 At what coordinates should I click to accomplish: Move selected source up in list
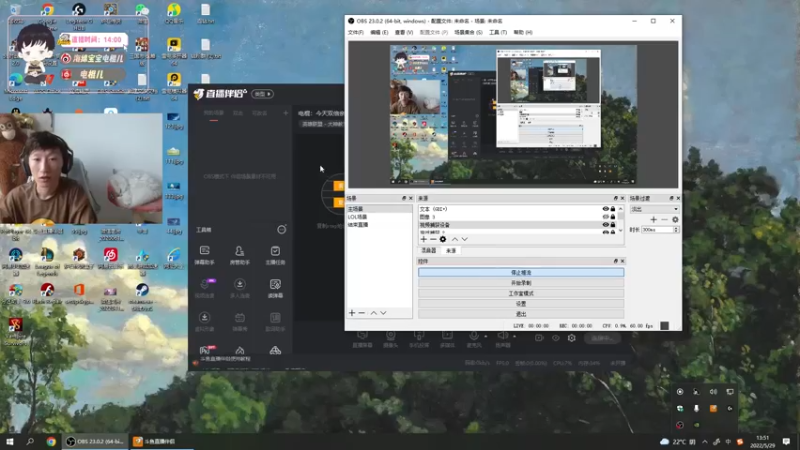455,239
